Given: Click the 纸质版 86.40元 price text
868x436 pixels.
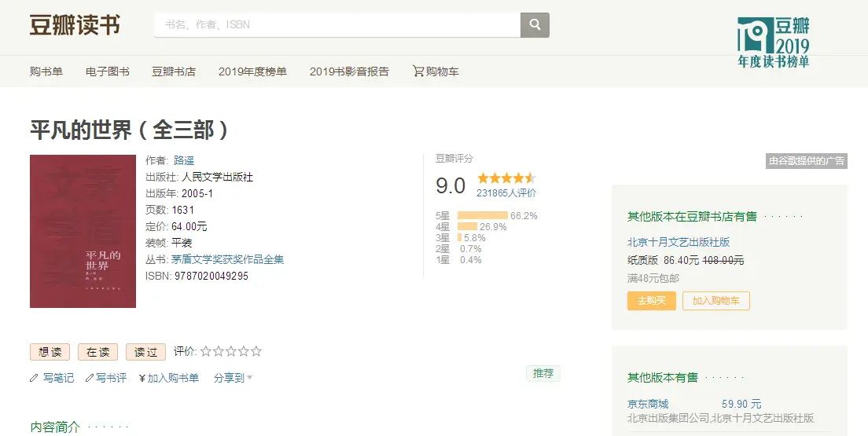Looking at the screenshot, I should (663, 260).
